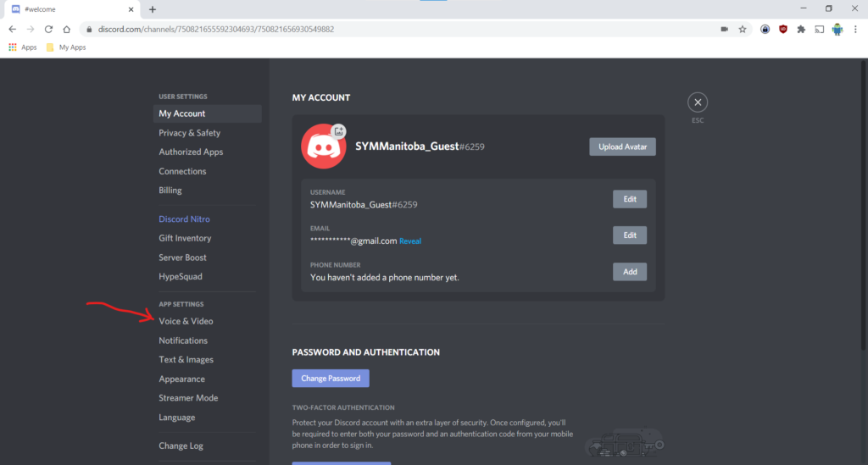Click the red Discord avatar
868x465 pixels.
323,147
